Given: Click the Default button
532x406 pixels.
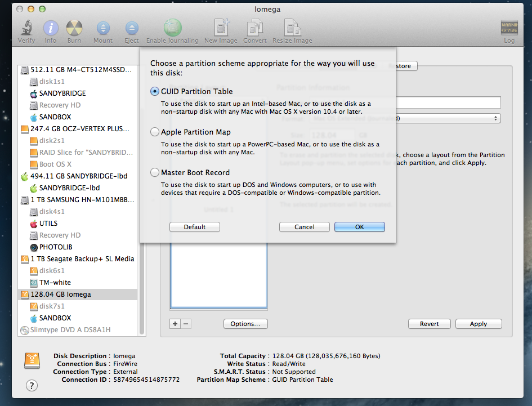Looking at the screenshot, I should [x=195, y=227].
